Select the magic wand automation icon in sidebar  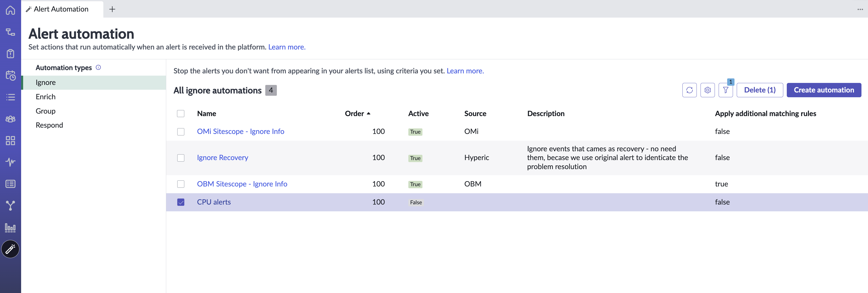coord(11,249)
